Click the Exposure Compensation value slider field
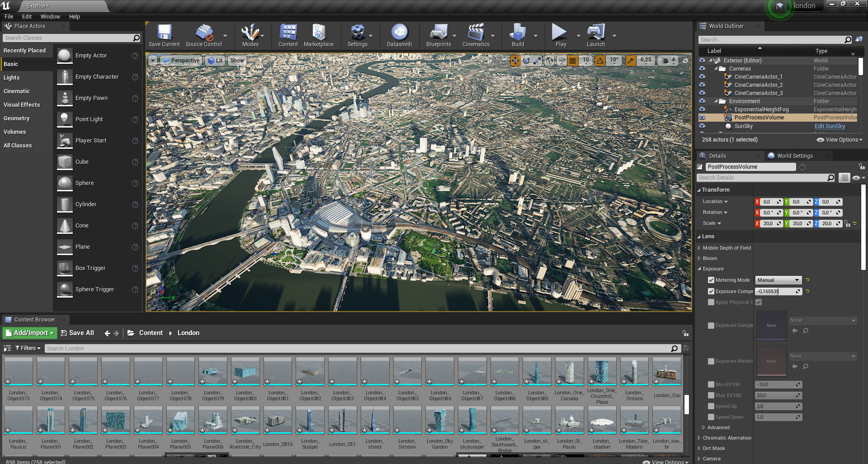This screenshot has height=464, width=868. pyautogui.click(x=778, y=291)
